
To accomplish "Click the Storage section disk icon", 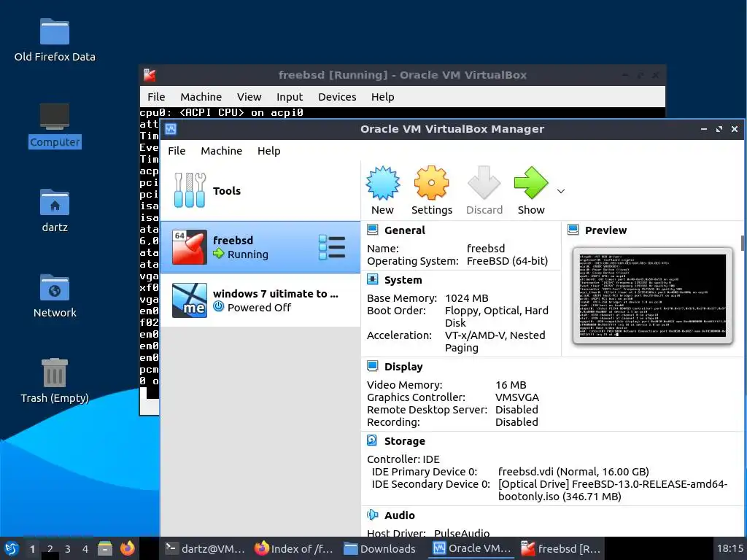I will point(372,440).
